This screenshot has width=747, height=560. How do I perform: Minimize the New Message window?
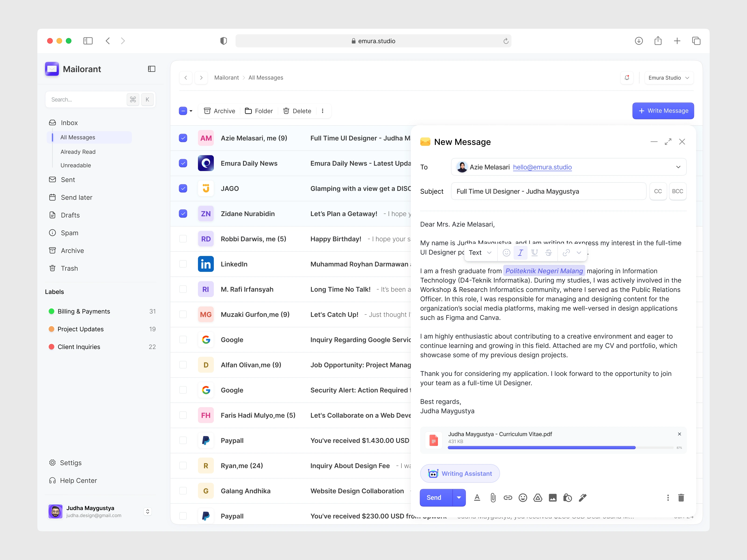coord(654,142)
